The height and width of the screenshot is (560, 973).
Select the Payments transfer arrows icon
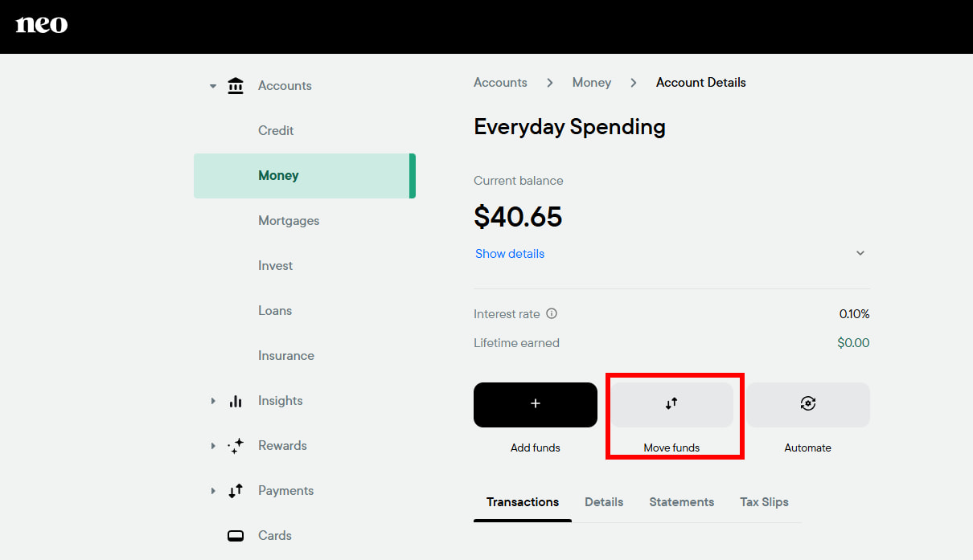click(x=235, y=490)
